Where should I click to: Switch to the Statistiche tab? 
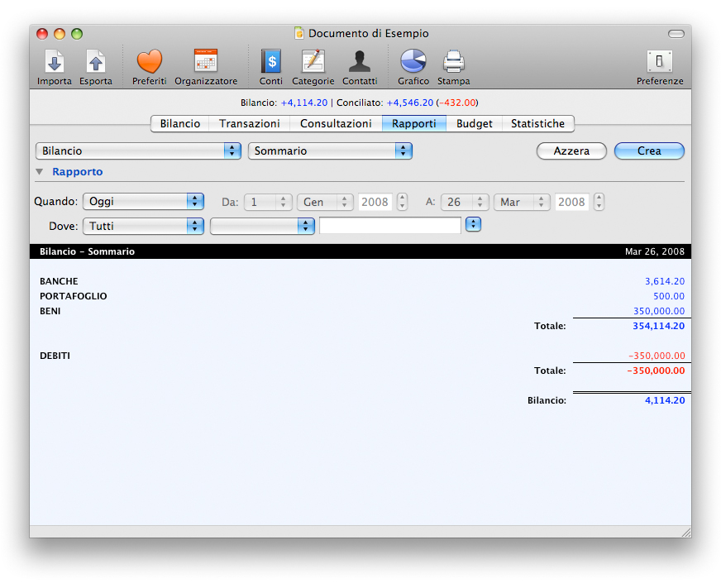coord(538,124)
